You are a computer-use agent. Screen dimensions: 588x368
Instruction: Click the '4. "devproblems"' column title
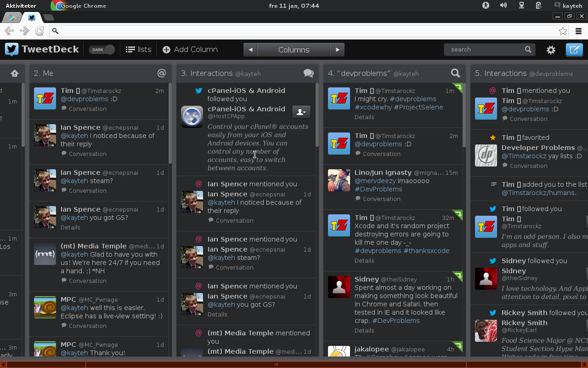pyautogui.click(x=359, y=73)
